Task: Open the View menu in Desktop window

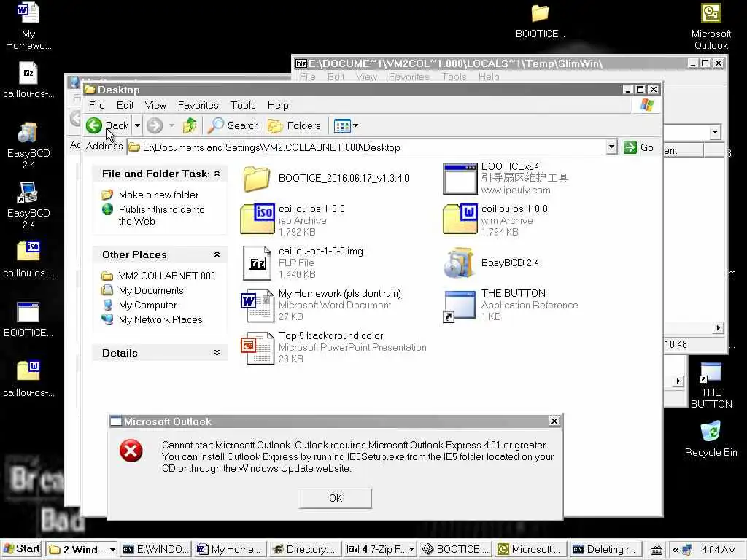Action: 156,105
